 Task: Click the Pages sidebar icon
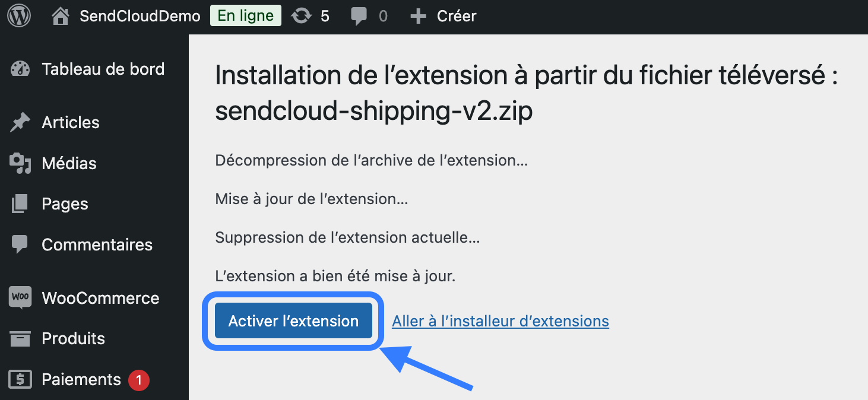coord(20,204)
